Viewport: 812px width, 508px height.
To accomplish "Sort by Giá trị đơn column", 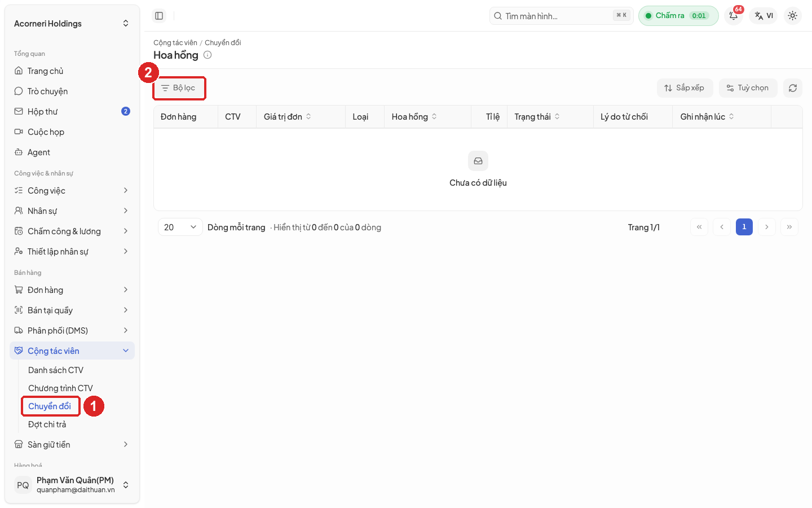I will pos(288,117).
